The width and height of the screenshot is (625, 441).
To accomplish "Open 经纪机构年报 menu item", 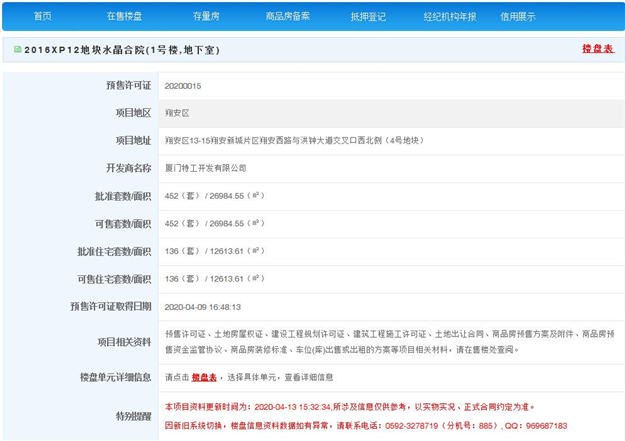I will coord(450,16).
